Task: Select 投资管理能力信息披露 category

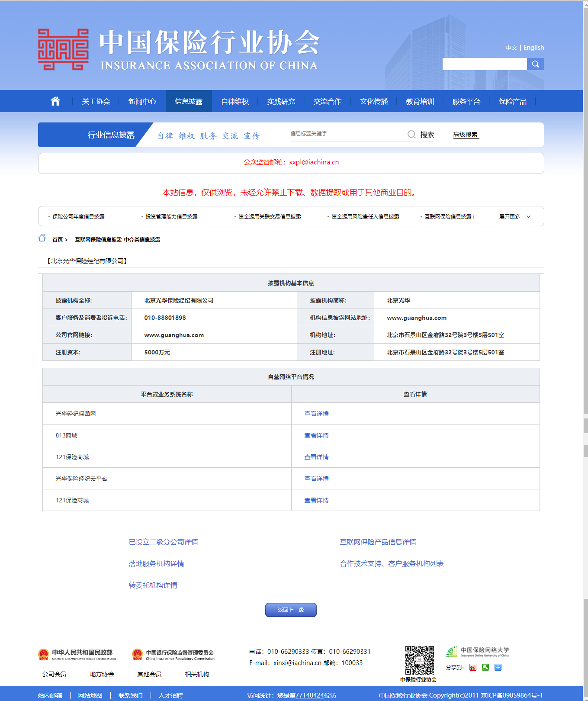Action: [171, 217]
